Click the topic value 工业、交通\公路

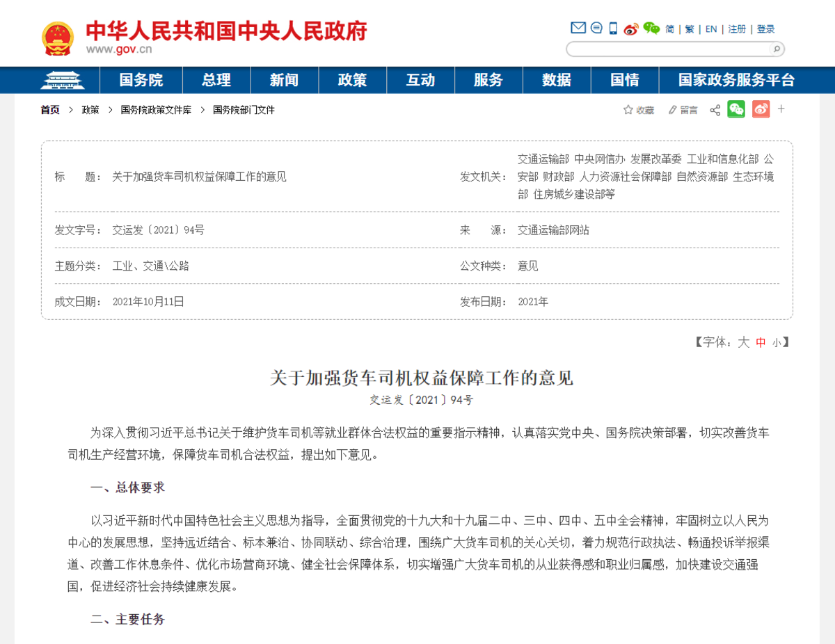[150, 266]
